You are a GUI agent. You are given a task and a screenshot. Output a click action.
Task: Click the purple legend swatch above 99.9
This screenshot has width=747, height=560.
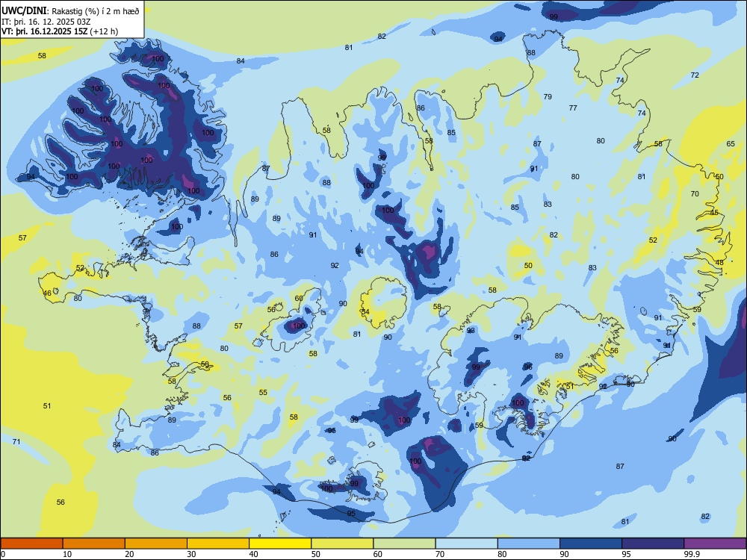[715, 544]
